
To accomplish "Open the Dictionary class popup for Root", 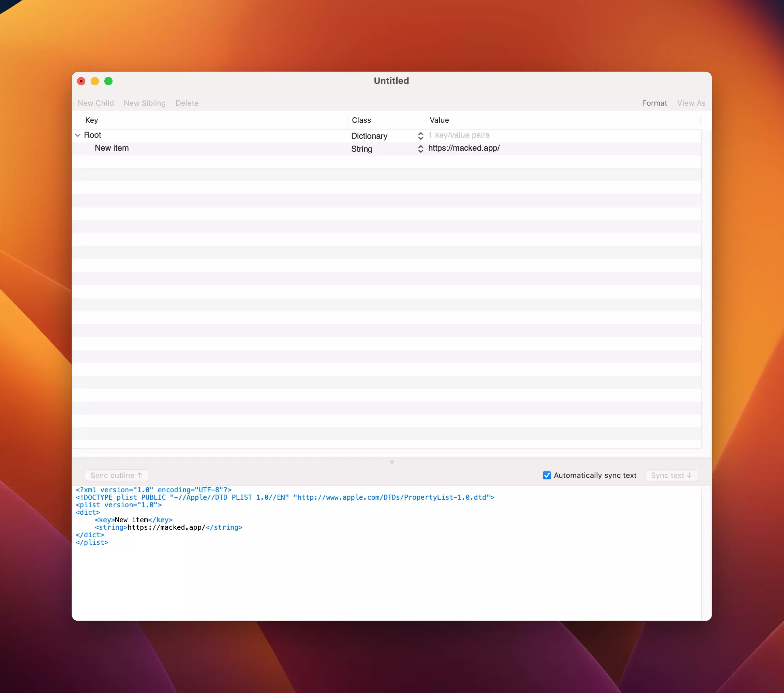I will (x=387, y=136).
